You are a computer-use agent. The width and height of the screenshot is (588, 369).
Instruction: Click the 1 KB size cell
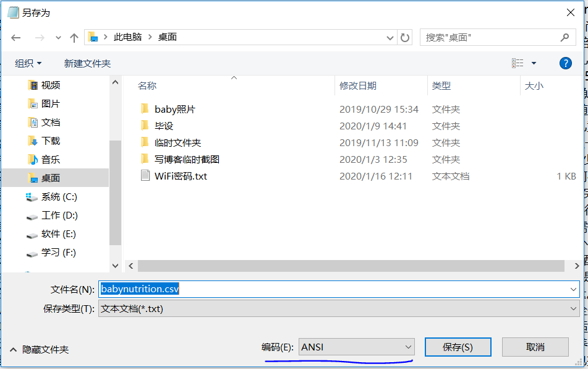(566, 176)
